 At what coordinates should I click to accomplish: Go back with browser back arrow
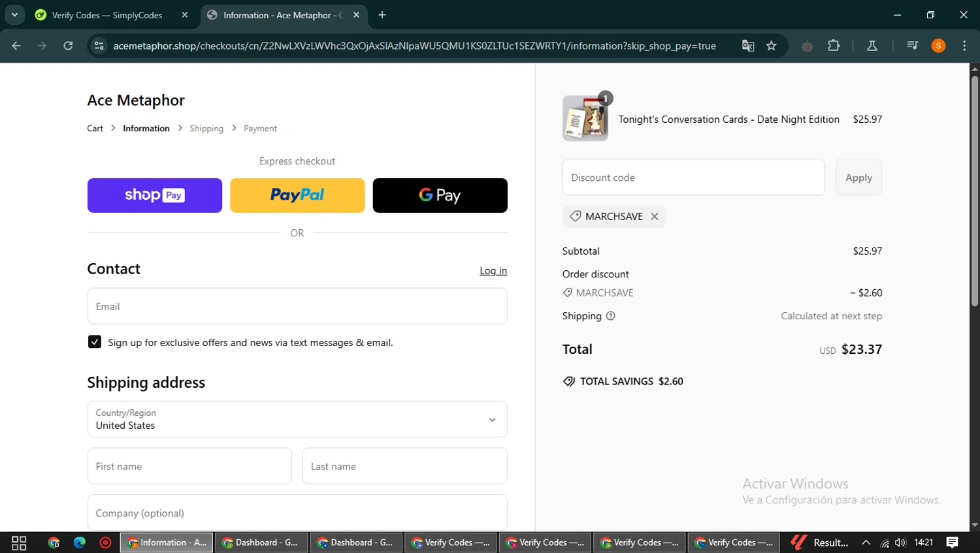[x=16, y=46]
